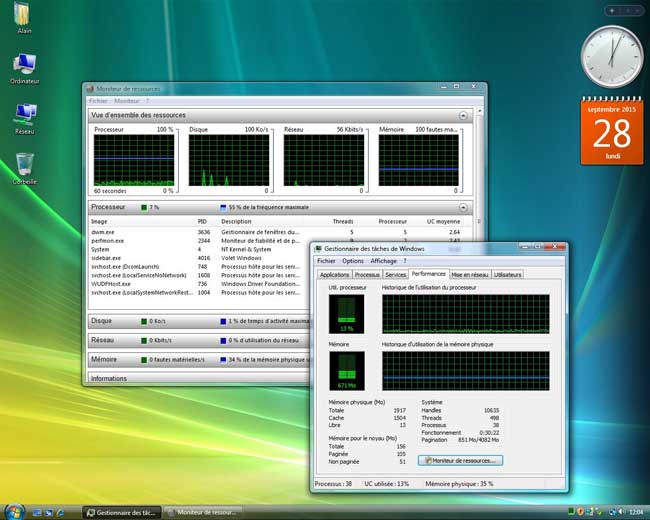650x520 pixels.
Task: Expand the Réseau section bar
Action: pos(199,340)
